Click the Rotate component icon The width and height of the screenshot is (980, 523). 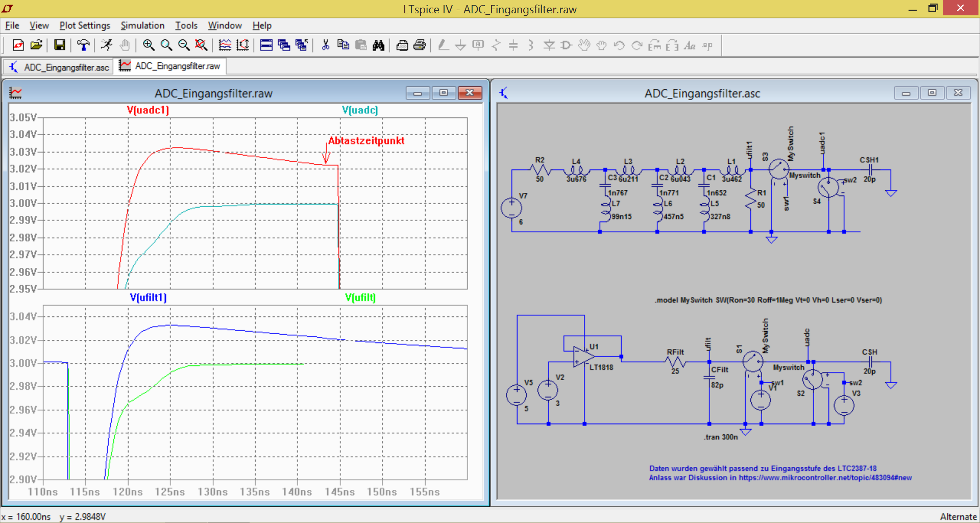[x=655, y=45]
